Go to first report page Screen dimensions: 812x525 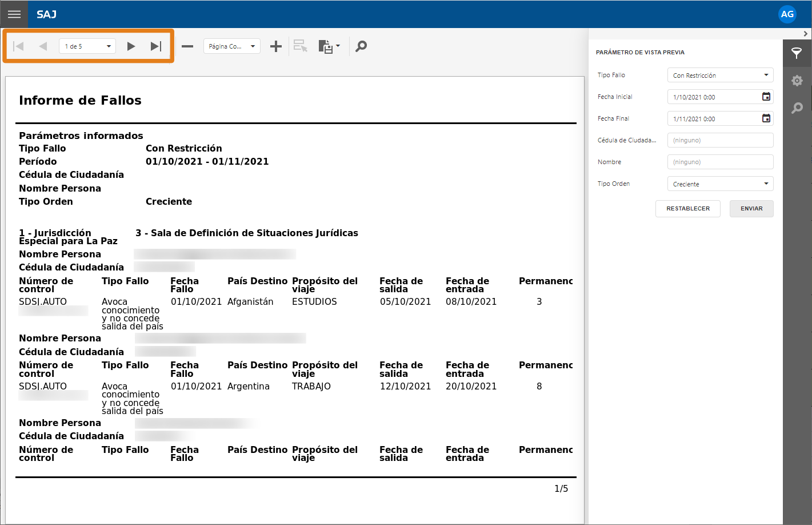pos(18,46)
